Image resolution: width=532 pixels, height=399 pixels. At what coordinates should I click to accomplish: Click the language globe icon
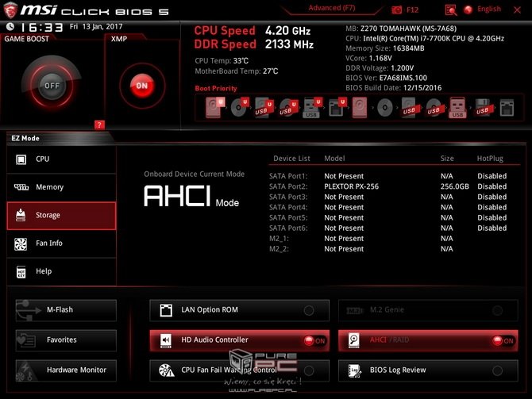pos(468,10)
